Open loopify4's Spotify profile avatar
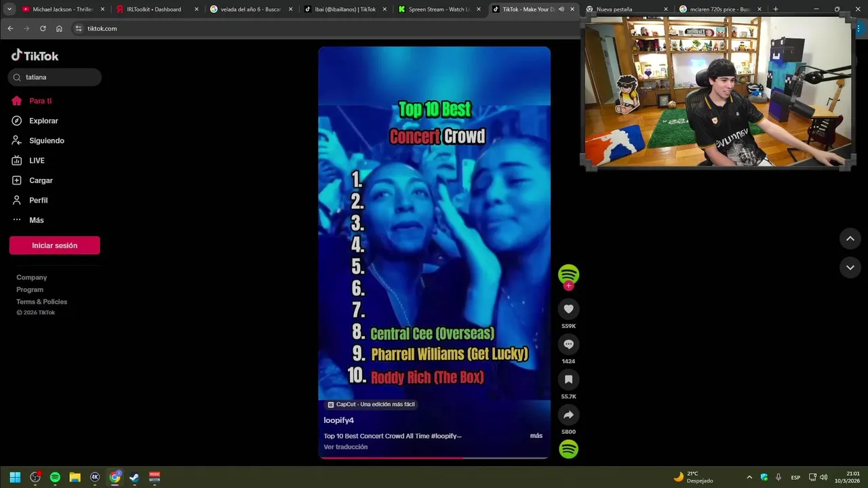This screenshot has height=488, width=868. click(x=568, y=274)
